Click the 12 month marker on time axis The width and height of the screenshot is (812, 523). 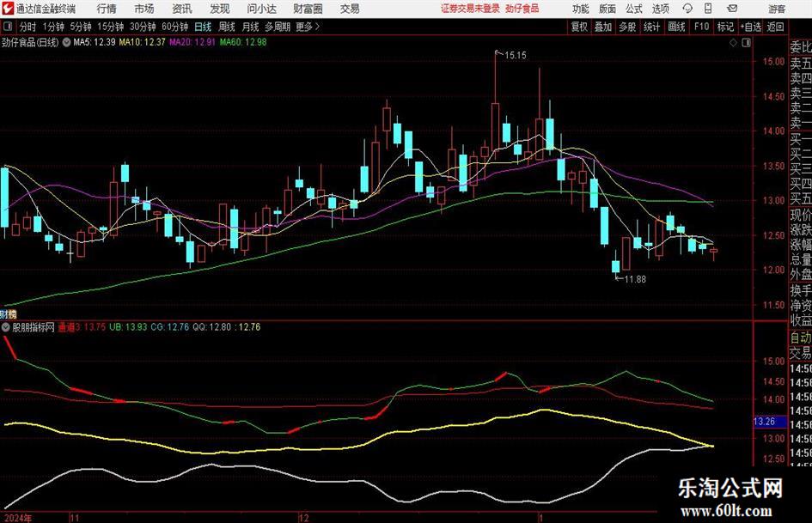pyautogui.click(x=304, y=518)
